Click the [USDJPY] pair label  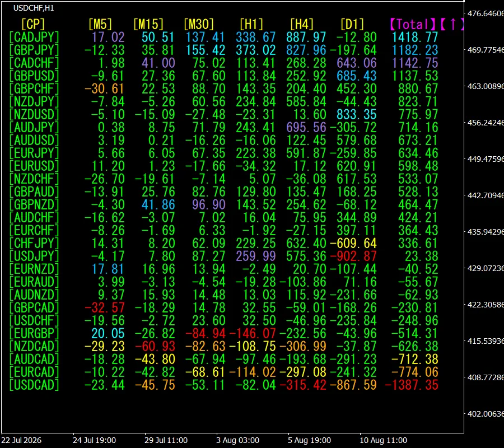(x=34, y=256)
